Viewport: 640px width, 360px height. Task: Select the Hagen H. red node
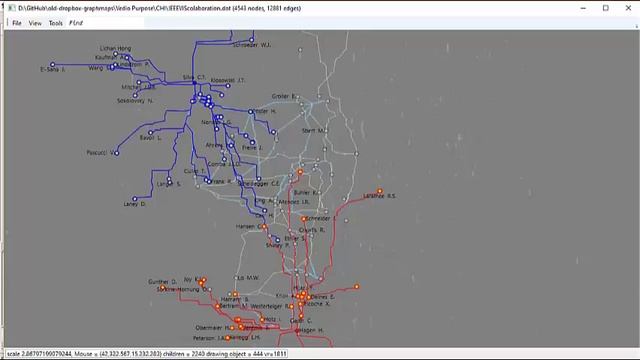tap(298, 331)
